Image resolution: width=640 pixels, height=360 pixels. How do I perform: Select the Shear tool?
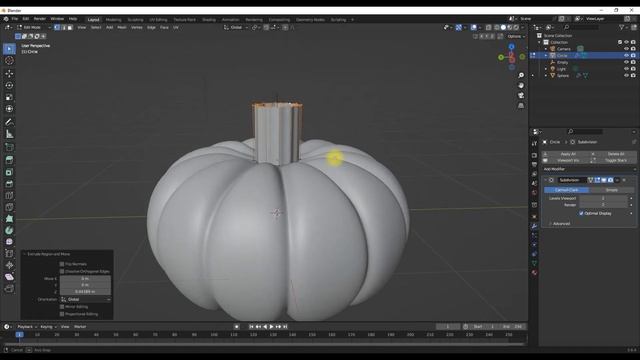9,277
